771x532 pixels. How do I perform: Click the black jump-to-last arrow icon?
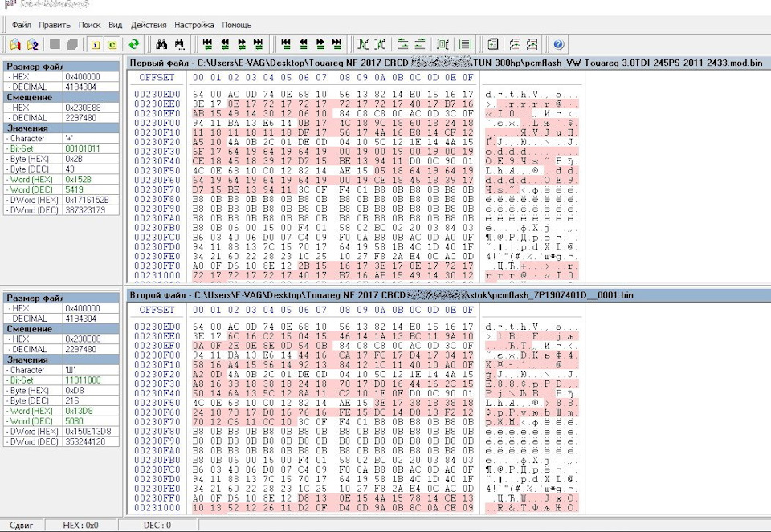(337, 44)
